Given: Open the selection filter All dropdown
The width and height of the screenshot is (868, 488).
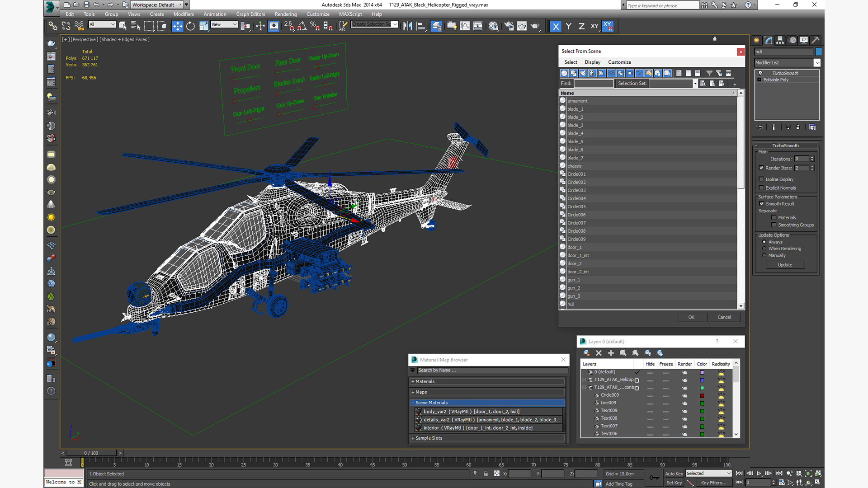Looking at the screenshot, I should click(102, 24).
